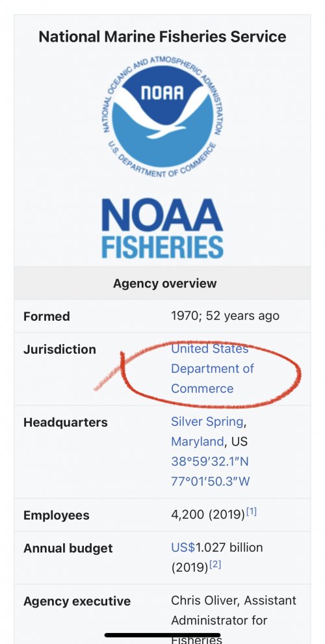Tap the home indicator bar
This screenshot has width=325, height=644.
pos(162,635)
